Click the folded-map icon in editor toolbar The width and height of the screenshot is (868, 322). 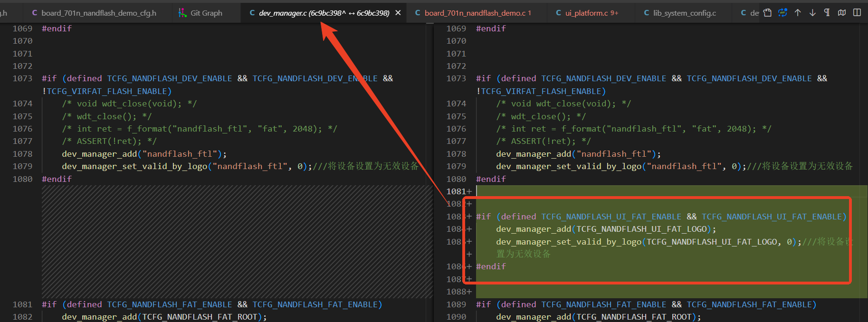(x=842, y=13)
